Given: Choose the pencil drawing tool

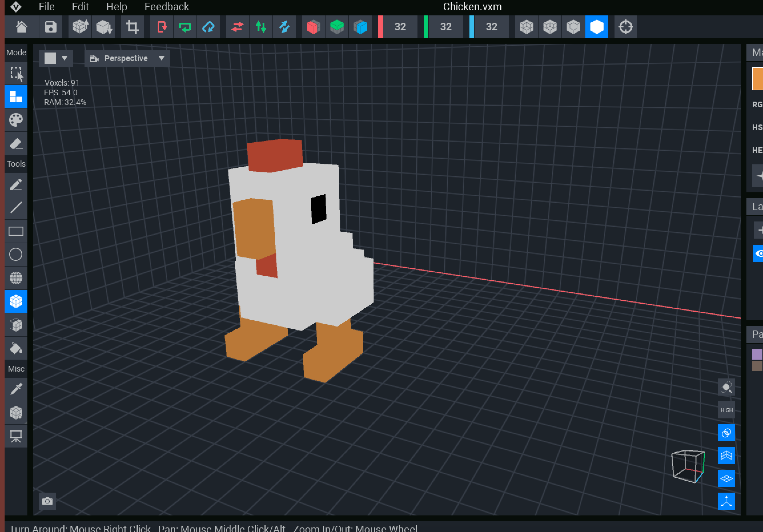Looking at the screenshot, I should tap(16, 185).
